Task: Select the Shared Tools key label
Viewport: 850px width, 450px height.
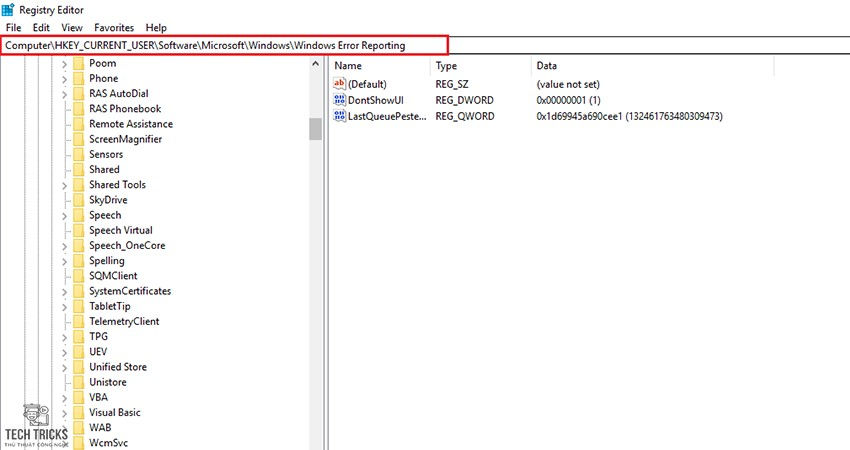Action: (118, 185)
